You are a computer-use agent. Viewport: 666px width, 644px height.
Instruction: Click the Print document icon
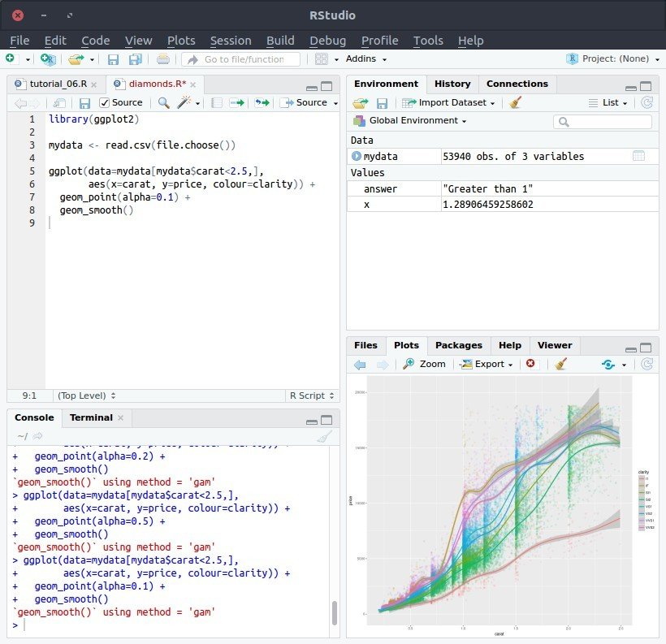tap(162, 59)
